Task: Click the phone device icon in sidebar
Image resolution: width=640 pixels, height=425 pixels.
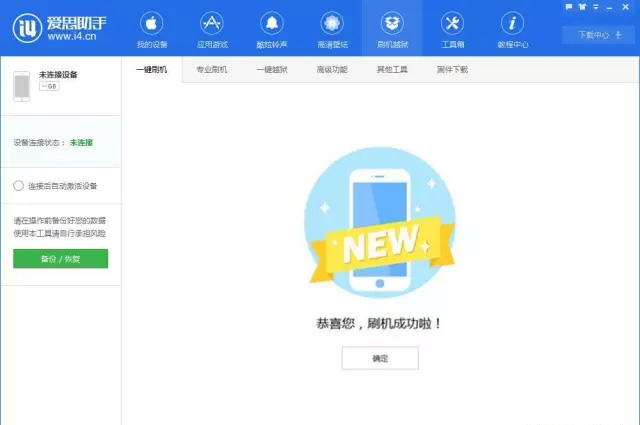Action: pos(22,85)
